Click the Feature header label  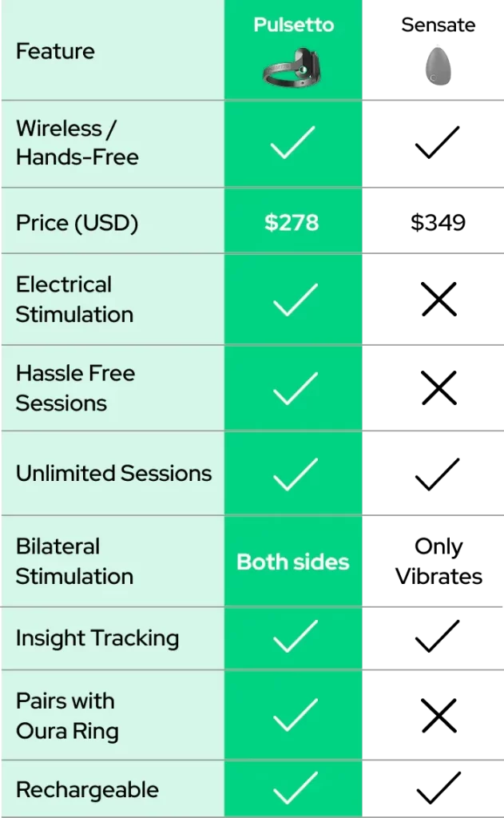(x=55, y=52)
